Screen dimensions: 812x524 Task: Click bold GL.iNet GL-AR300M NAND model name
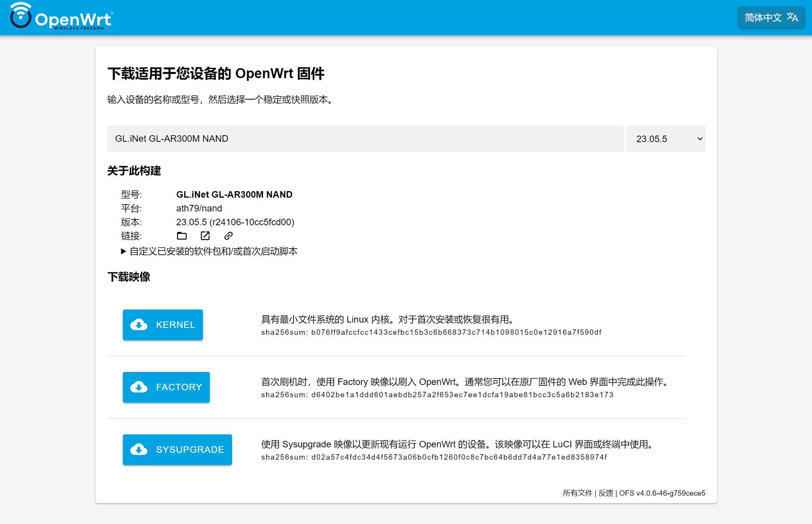click(x=234, y=195)
